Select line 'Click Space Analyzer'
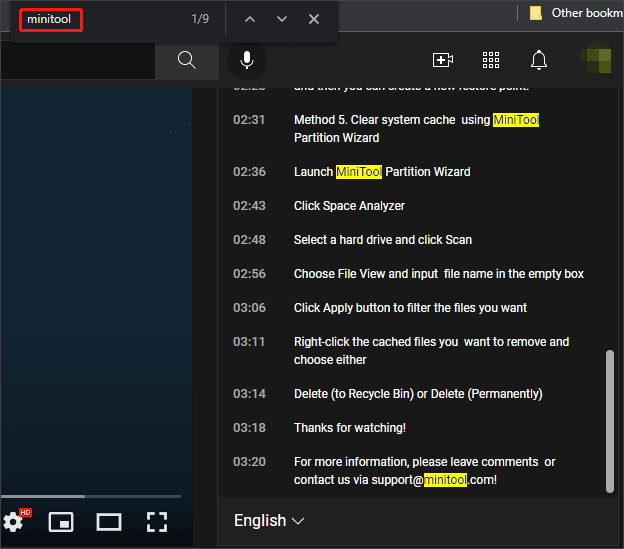Screen dimensions: 624x549 [x=349, y=206]
